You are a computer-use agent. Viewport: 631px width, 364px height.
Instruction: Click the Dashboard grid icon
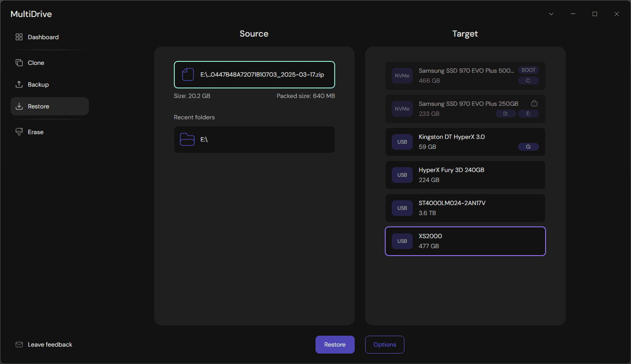[x=19, y=37]
